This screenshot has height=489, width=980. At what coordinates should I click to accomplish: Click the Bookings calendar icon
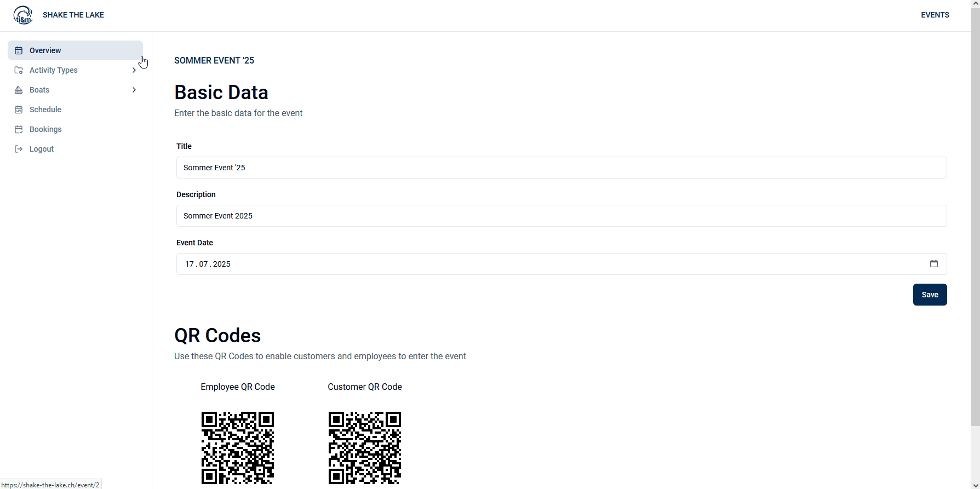19,129
